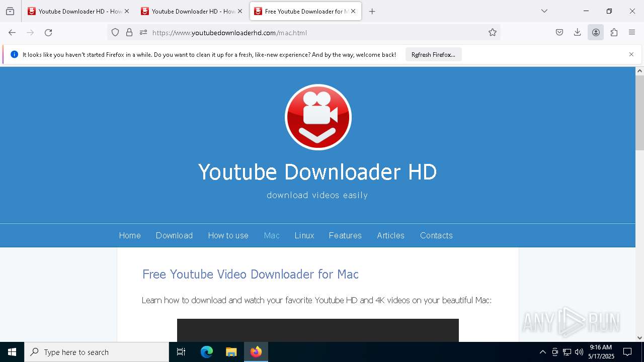Open the Contacts page
The width and height of the screenshot is (644, 362).
(x=436, y=235)
